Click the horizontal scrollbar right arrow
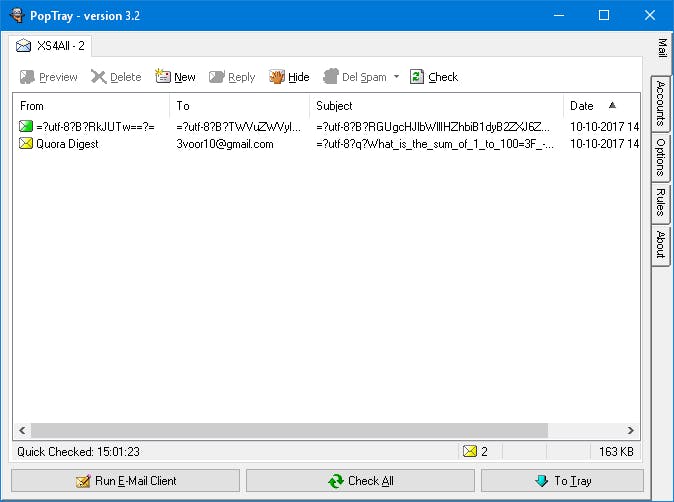The image size is (674, 502). tap(631, 430)
